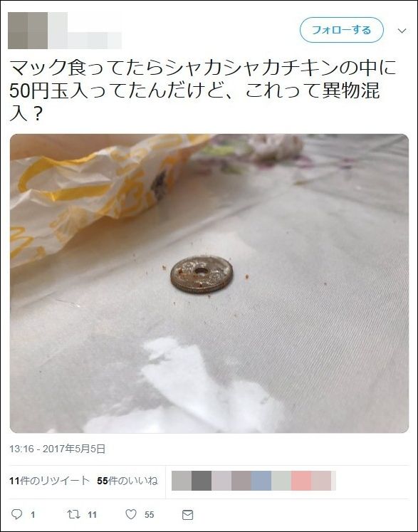Click the blurred profile avatar of the tweet author

point(28,31)
